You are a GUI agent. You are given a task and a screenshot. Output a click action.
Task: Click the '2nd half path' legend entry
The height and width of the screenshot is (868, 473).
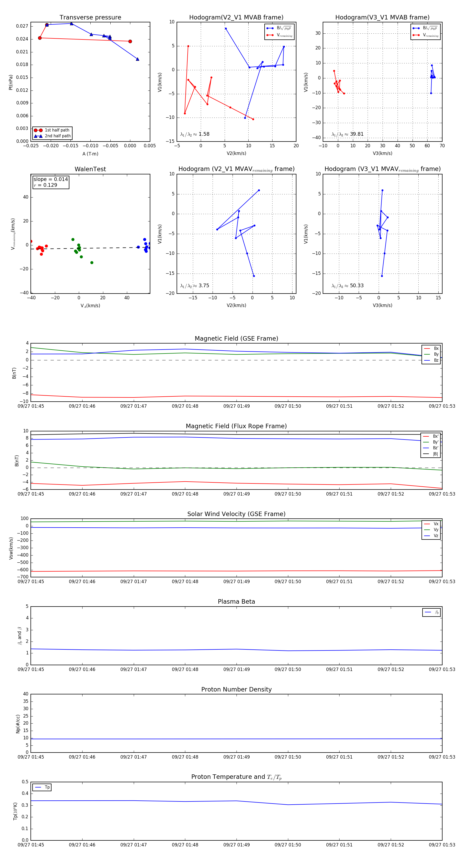pyautogui.click(x=52, y=136)
